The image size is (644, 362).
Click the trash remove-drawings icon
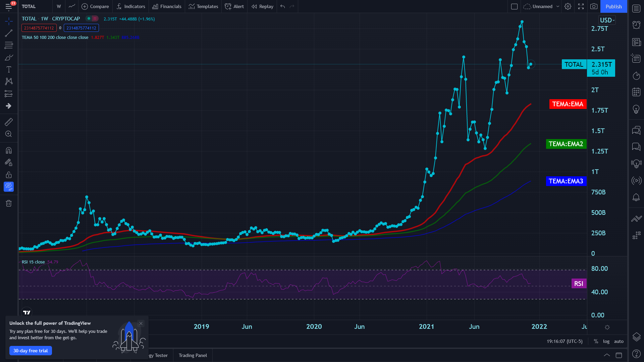coord(9,203)
